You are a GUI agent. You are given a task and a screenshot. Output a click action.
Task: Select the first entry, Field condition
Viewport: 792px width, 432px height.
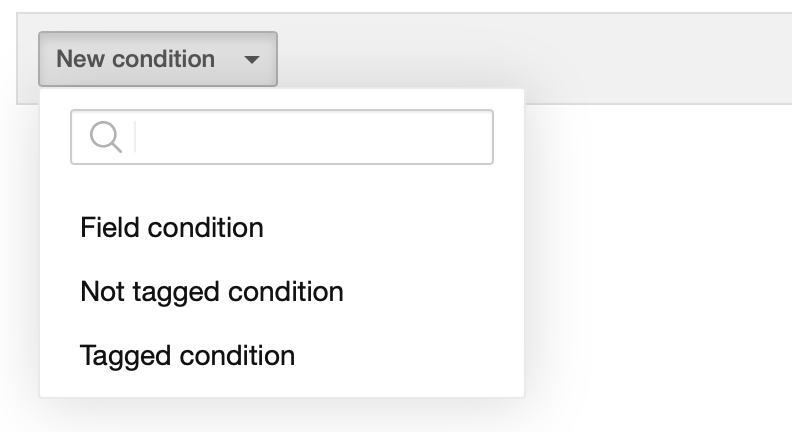click(x=172, y=227)
